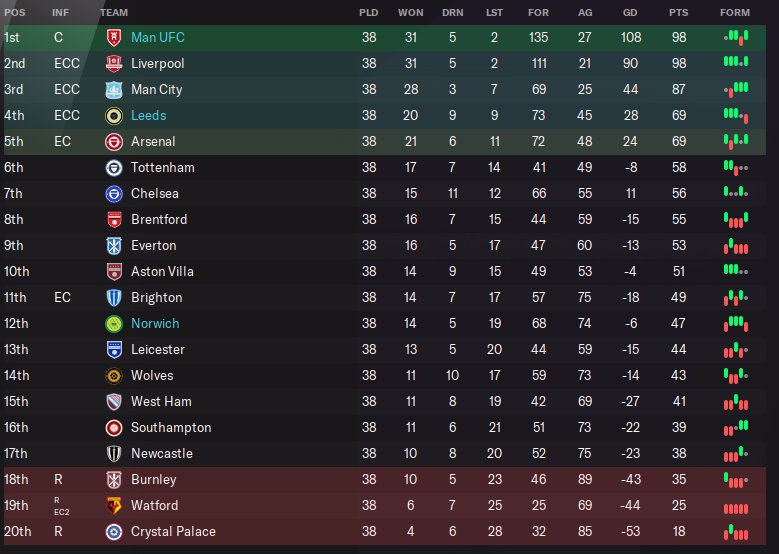779x554 pixels.
Task: Click the Norwich club badge icon
Action: point(114,323)
